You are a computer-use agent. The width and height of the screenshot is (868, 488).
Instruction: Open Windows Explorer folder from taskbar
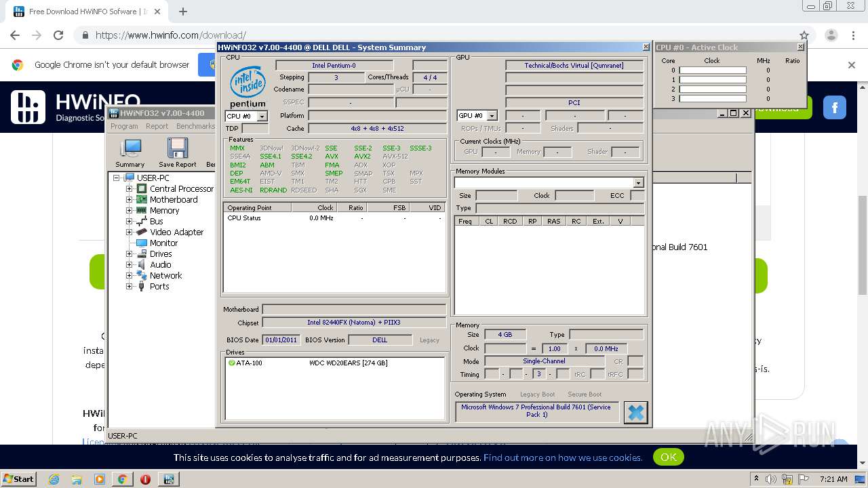point(77,479)
